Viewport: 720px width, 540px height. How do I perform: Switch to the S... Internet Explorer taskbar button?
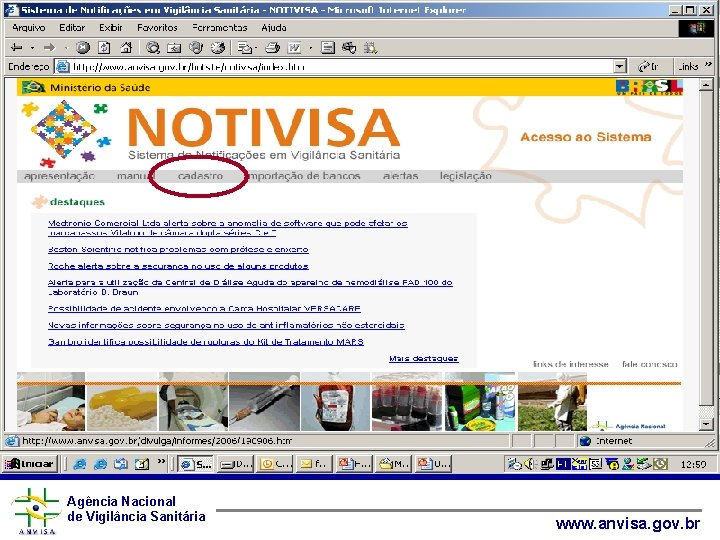(195, 464)
